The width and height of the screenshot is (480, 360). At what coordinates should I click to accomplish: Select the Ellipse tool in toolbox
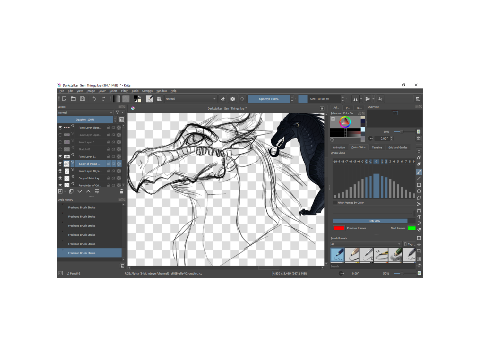pyautogui.click(x=419, y=191)
